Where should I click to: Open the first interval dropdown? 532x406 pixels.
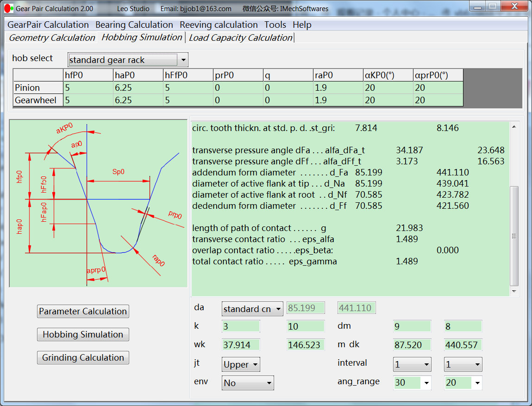click(412, 365)
